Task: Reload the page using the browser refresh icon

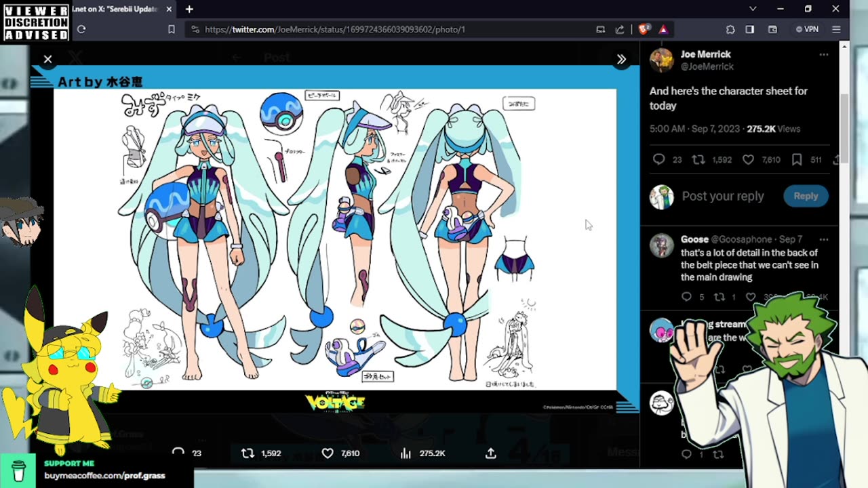Action: [x=81, y=29]
